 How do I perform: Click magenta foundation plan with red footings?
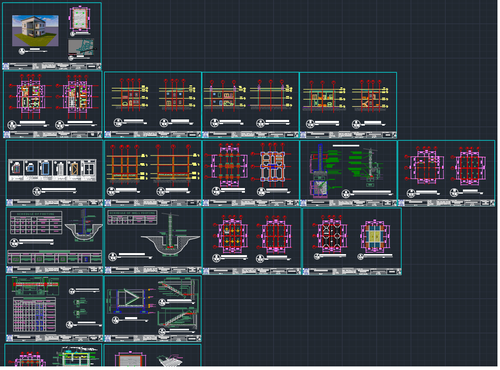coord(227,164)
